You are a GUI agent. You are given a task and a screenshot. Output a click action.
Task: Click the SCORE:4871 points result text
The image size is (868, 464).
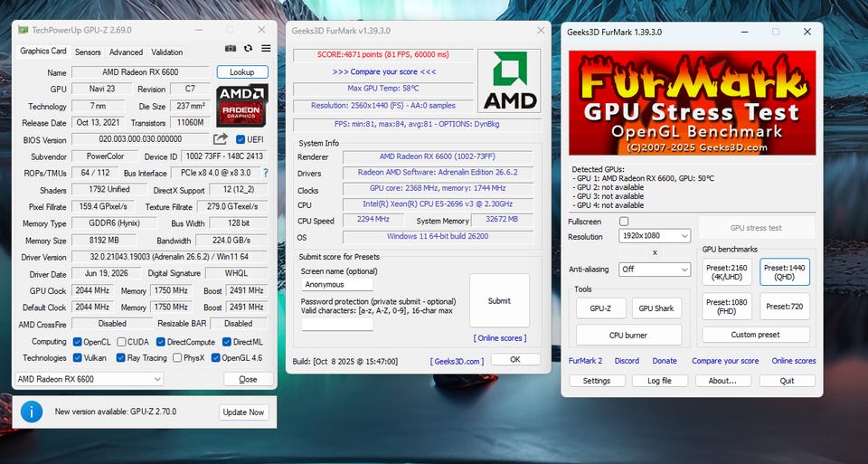pos(382,54)
